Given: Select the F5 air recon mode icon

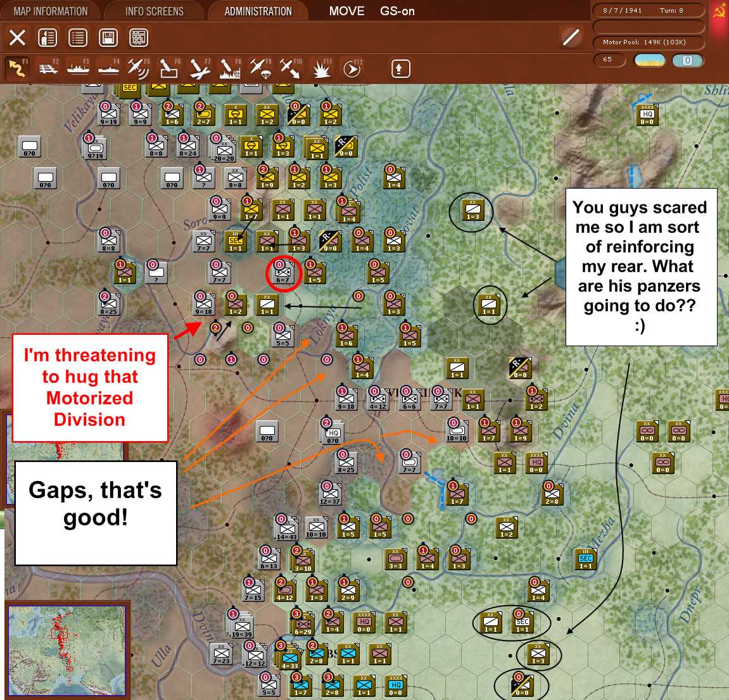Looking at the screenshot, I should point(139,69).
